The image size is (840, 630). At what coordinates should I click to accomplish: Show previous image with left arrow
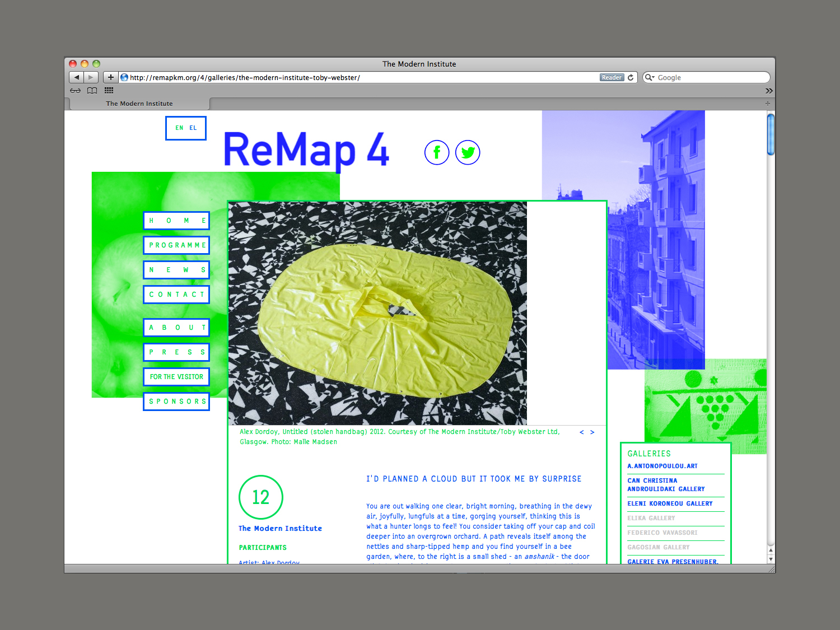coord(582,432)
